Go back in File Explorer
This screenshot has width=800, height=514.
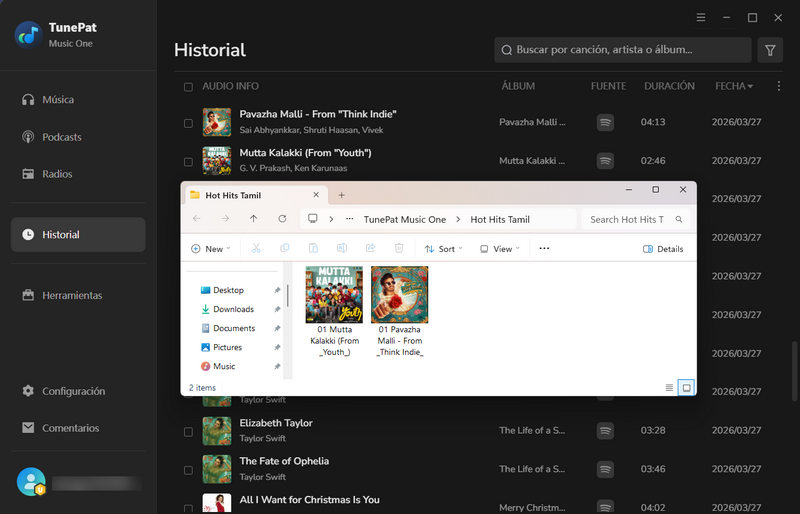(196, 219)
